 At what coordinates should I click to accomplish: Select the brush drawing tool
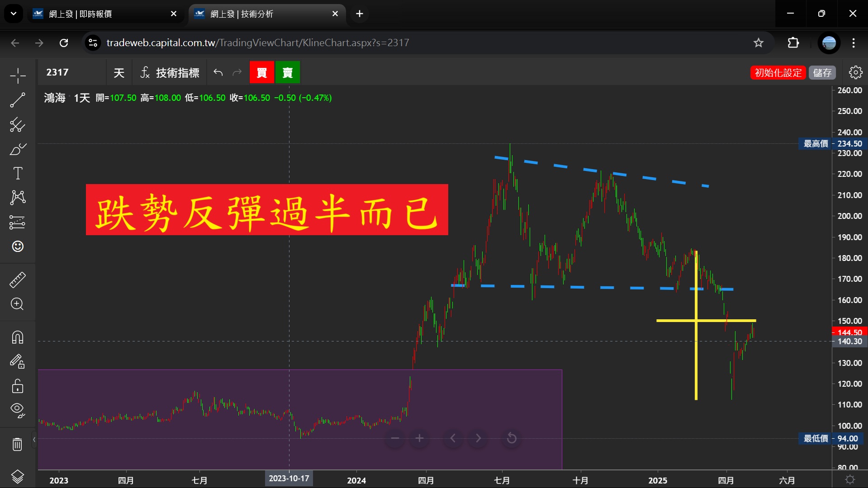(x=18, y=149)
